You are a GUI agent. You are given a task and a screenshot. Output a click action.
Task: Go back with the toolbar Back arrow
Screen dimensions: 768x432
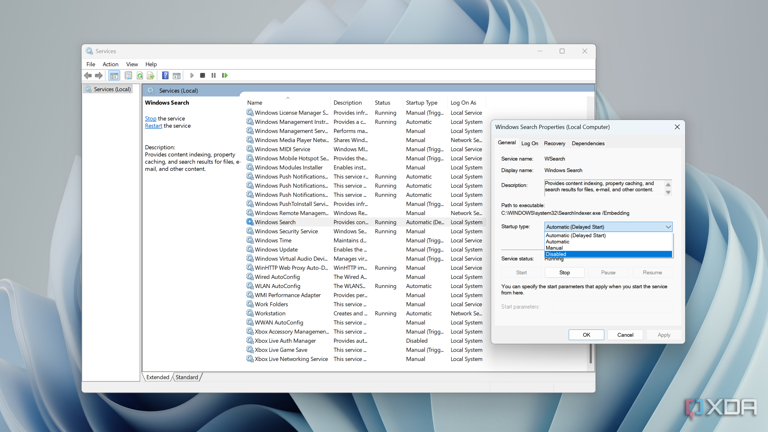88,75
